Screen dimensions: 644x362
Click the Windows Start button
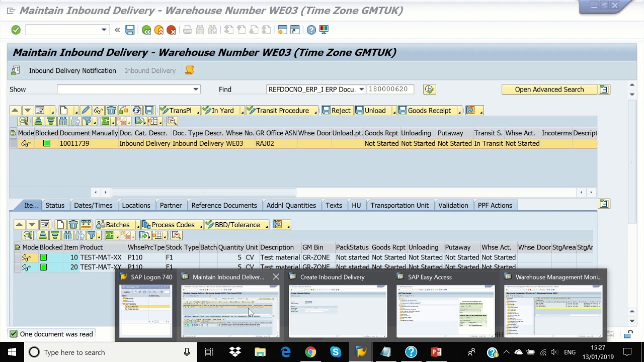12,352
